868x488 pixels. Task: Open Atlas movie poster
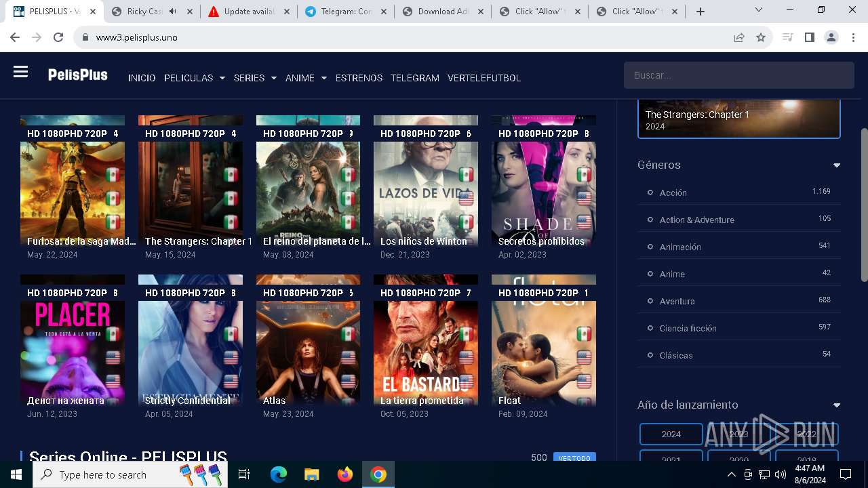click(x=308, y=340)
